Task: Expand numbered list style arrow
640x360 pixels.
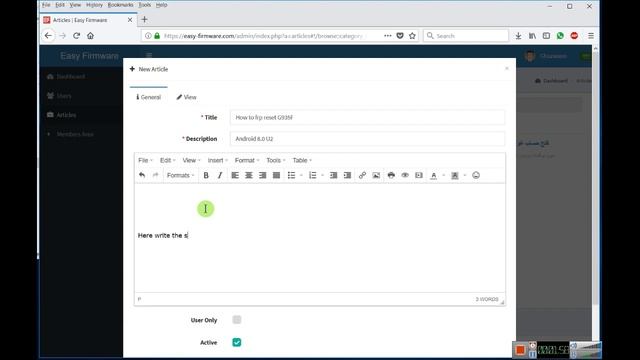Action: [322, 176]
